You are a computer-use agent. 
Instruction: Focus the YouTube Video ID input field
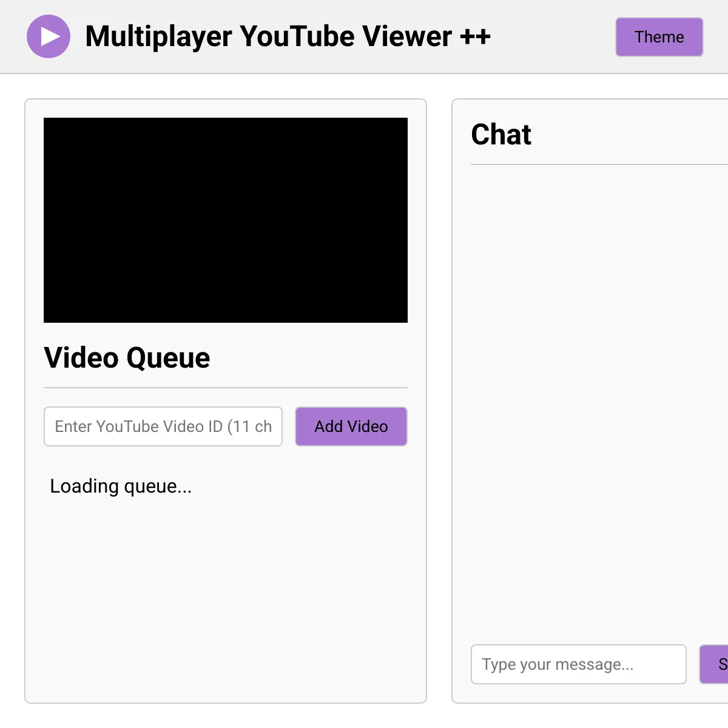pos(163,426)
